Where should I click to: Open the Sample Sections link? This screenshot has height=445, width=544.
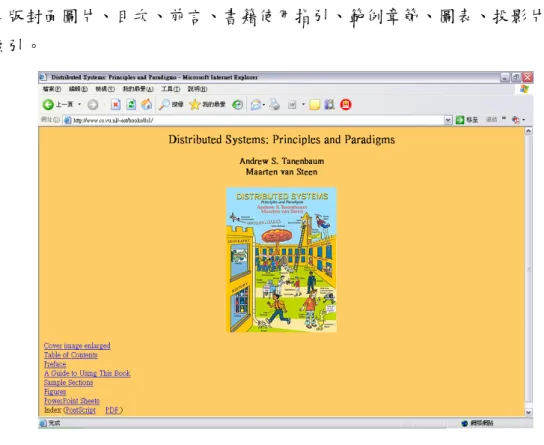pos(68,382)
